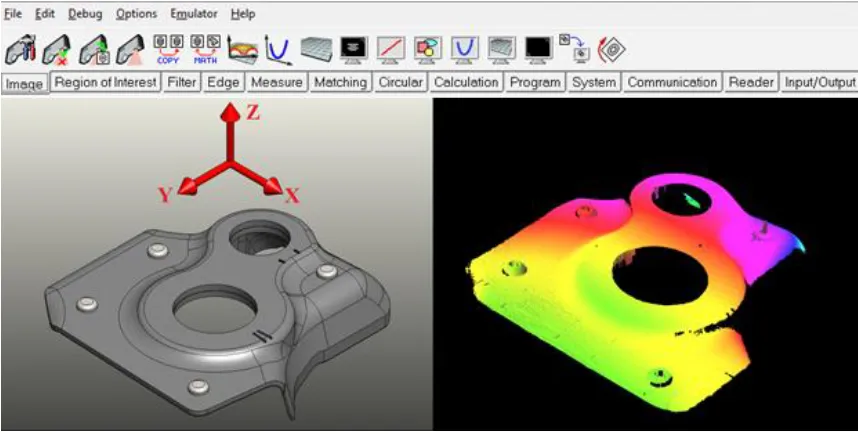Open the Options menu
Screen dimensions: 858x434
tap(136, 14)
